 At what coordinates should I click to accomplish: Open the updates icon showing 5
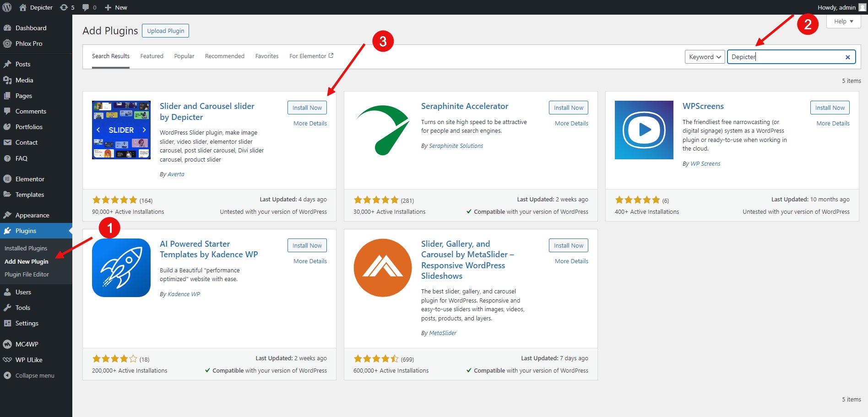[67, 7]
